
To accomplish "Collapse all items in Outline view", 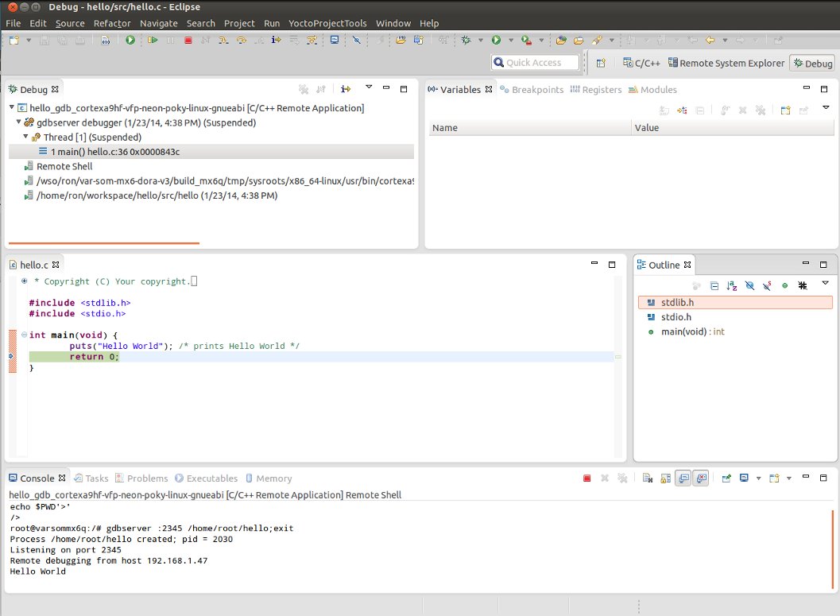I will point(714,285).
